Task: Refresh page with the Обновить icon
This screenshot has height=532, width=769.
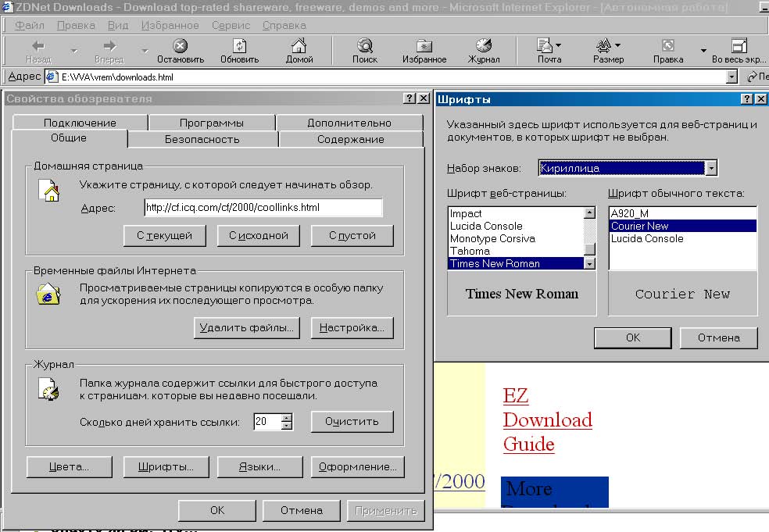Action: tap(239, 45)
